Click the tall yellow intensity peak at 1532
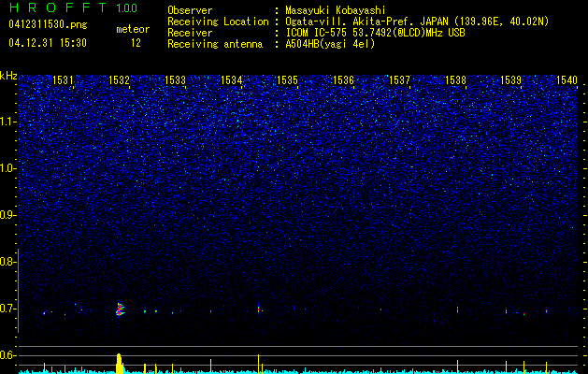This screenshot has height=374, width=588. pos(120,363)
